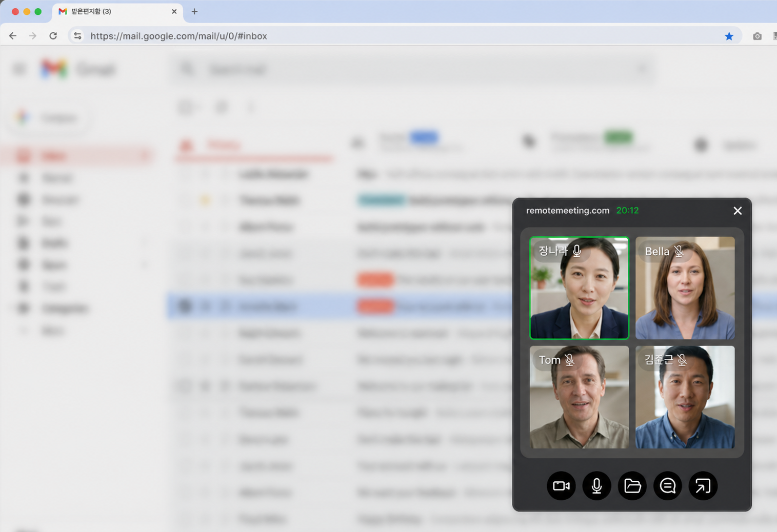Select 김준근's video thumbnail
Viewport: 777px width, 532px height.
point(685,405)
